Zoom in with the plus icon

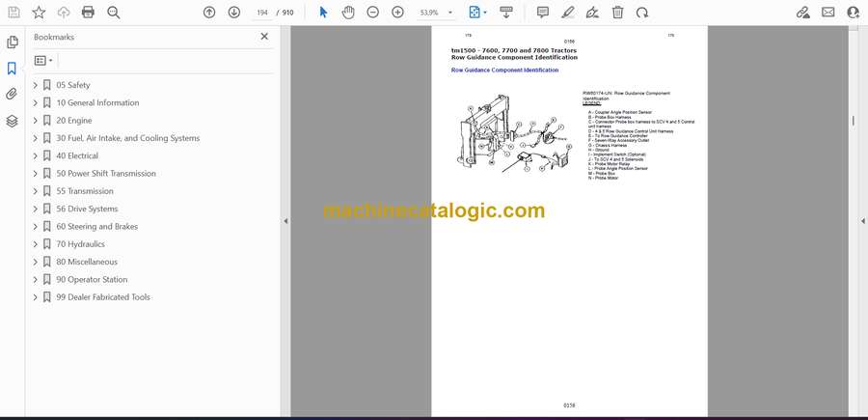tap(398, 13)
